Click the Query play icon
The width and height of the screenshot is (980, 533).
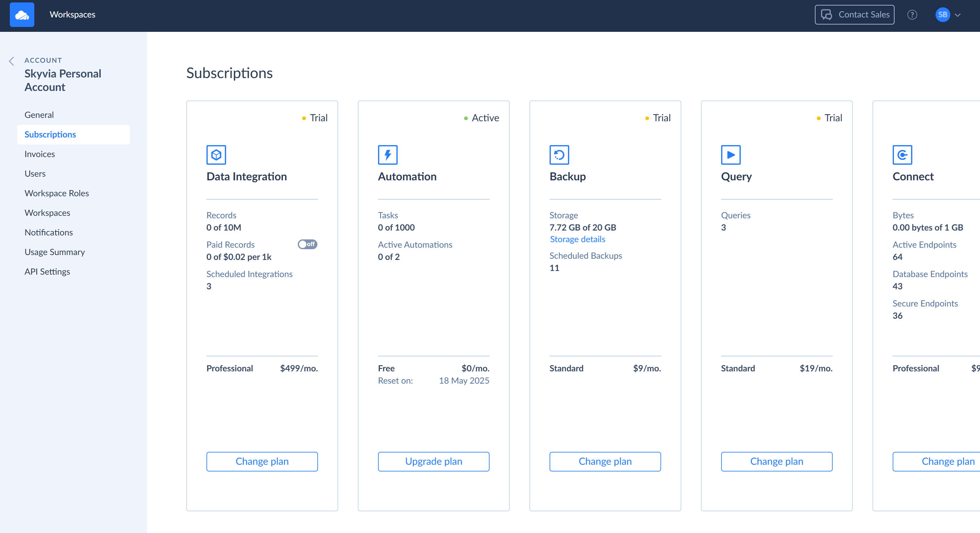pyautogui.click(x=731, y=155)
